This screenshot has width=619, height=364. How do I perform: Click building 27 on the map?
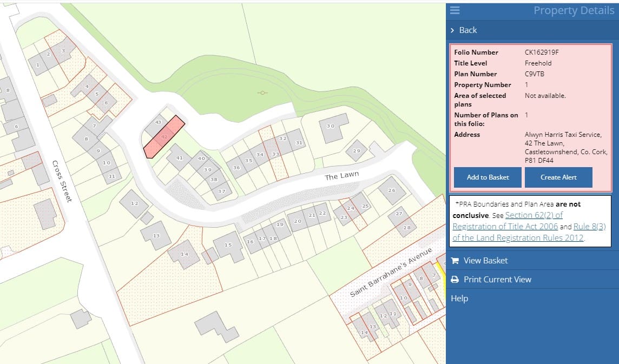coord(399,214)
